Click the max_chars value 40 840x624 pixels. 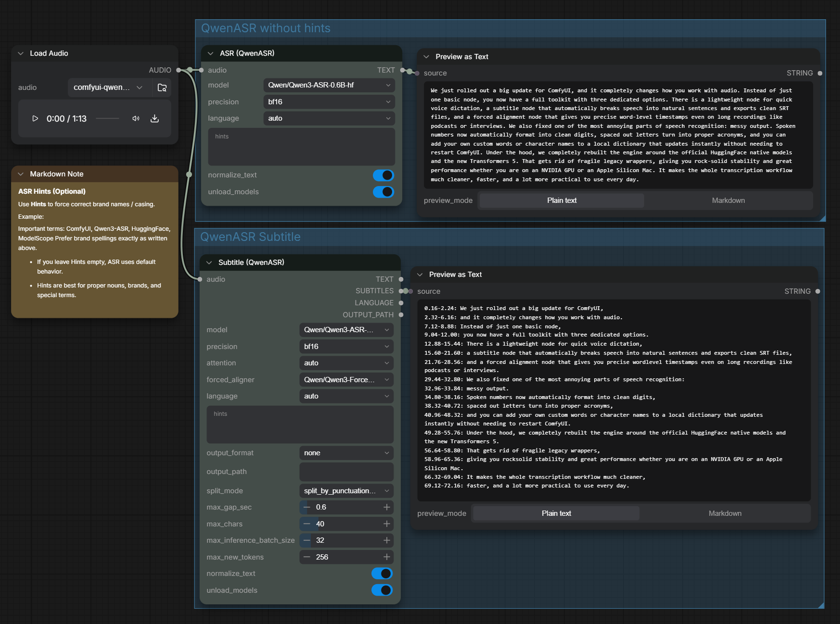coord(320,524)
